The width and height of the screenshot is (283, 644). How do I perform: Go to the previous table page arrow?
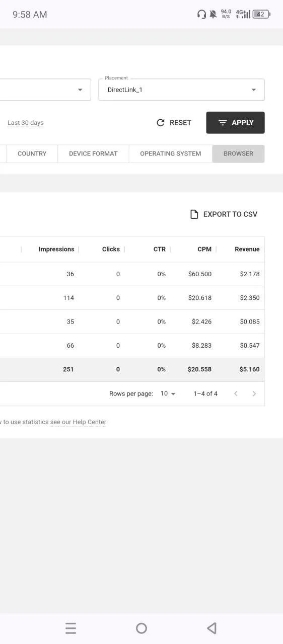(x=236, y=393)
